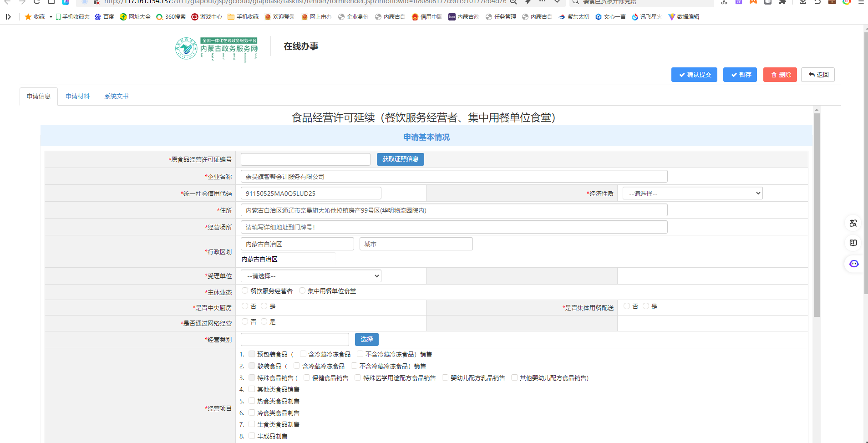Open the 文心一言 bookmark

click(x=610, y=17)
